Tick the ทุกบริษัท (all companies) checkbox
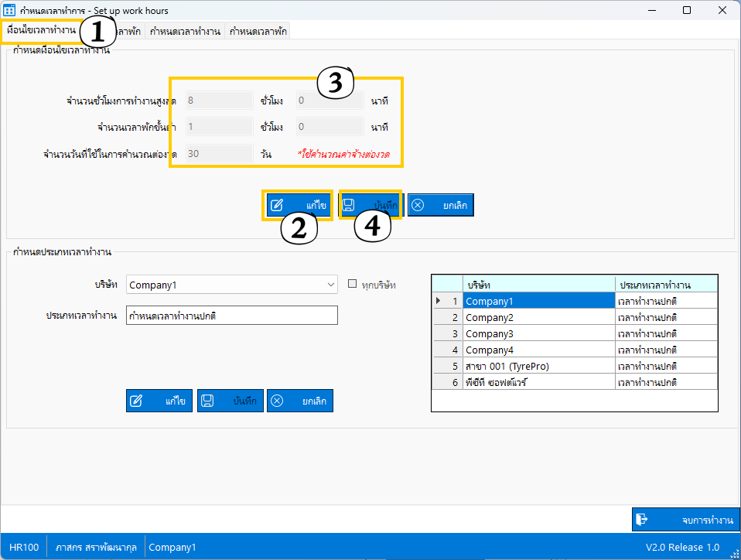 coord(353,284)
